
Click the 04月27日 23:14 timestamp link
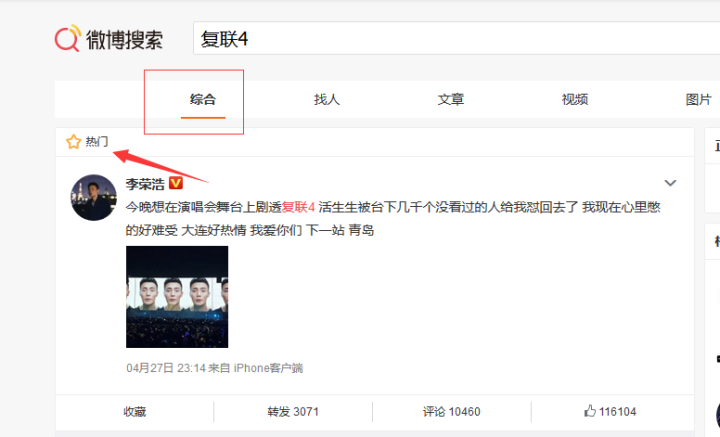click(x=165, y=368)
